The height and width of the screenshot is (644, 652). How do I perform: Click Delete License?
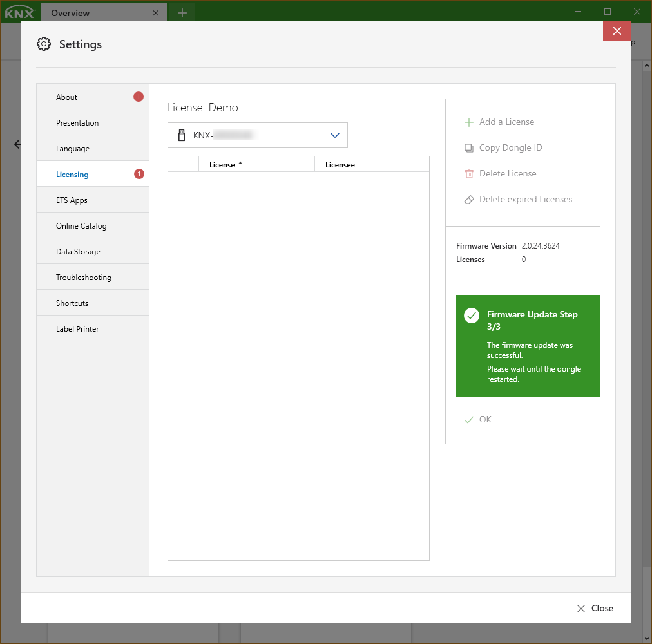(x=500, y=174)
